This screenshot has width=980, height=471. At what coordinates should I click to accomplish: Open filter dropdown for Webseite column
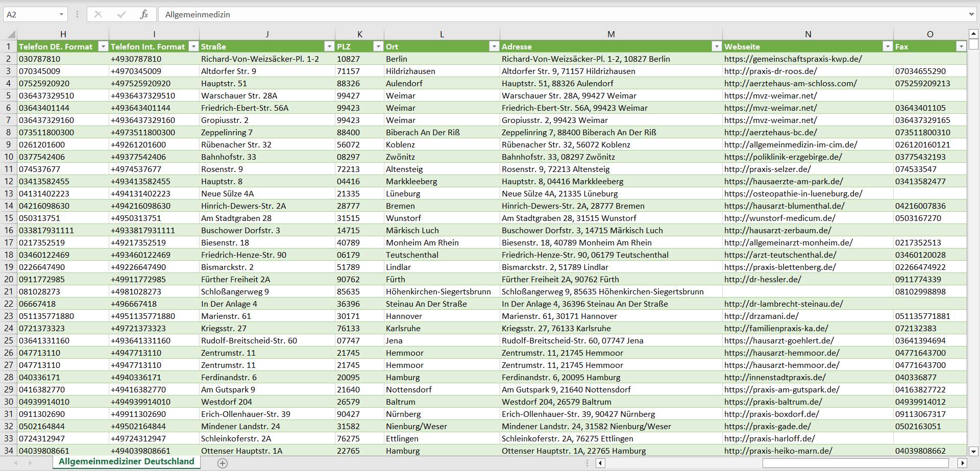pyautogui.click(x=887, y=46)
